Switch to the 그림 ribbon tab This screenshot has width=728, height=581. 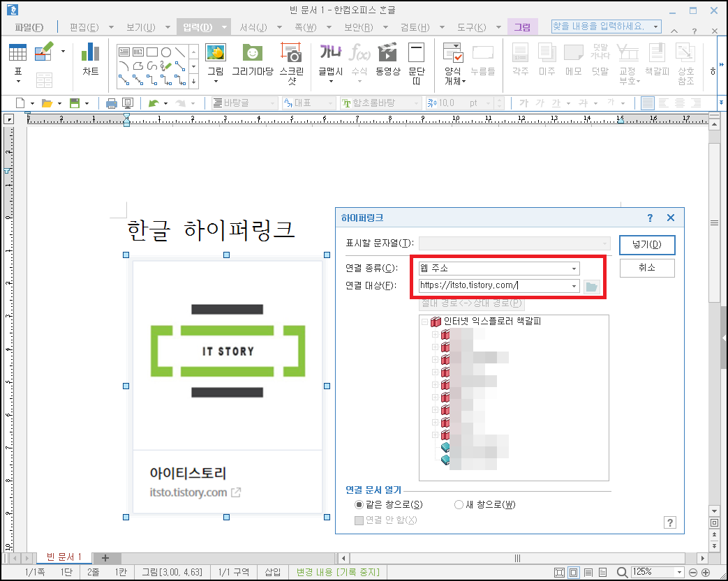pyautogui.click(x=522, y=27)
